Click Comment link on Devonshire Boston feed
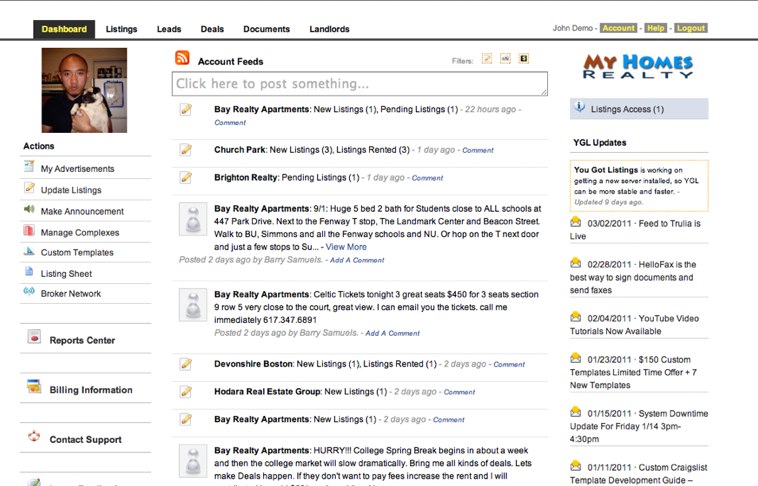758x486 pixels. [x=509, y=364]
